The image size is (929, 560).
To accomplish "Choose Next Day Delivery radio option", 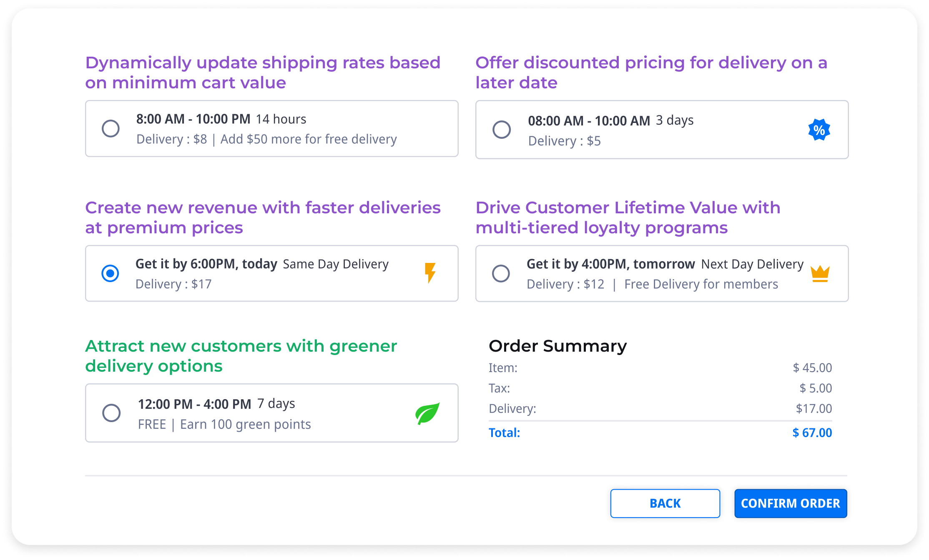I will (x=501, y=274).
